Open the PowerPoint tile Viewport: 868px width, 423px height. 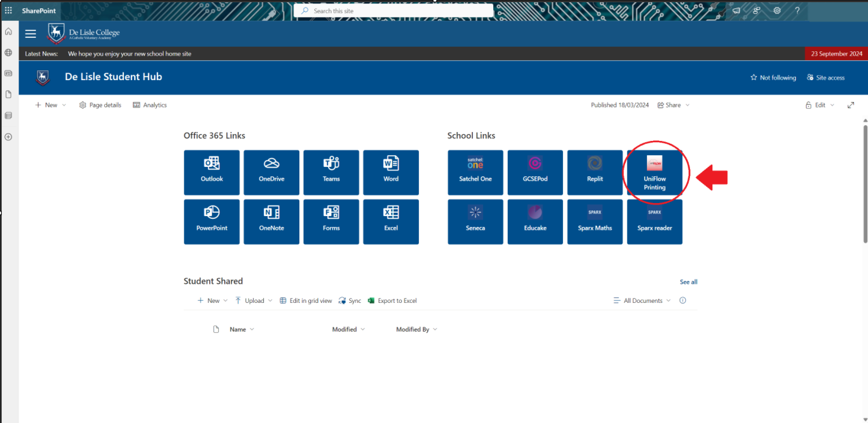(x=212, y=222)
